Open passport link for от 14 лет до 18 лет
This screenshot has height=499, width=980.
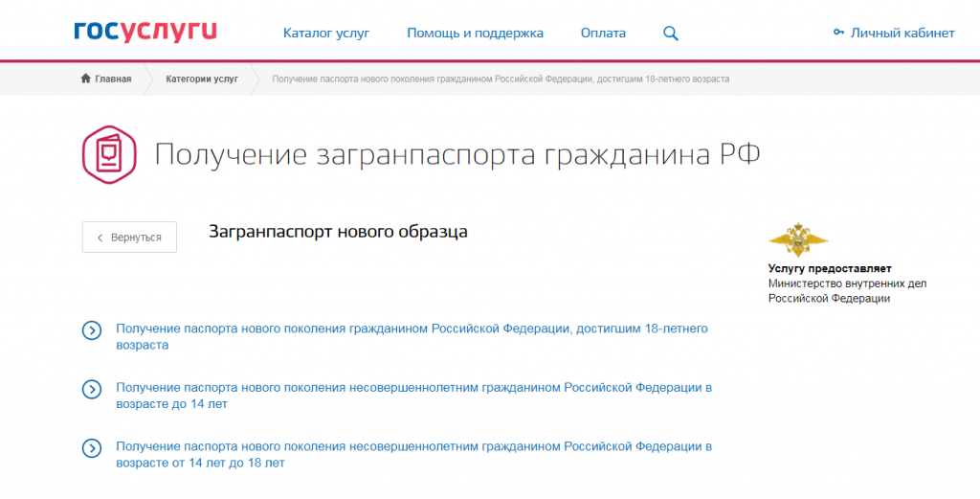tap(413, 455)
